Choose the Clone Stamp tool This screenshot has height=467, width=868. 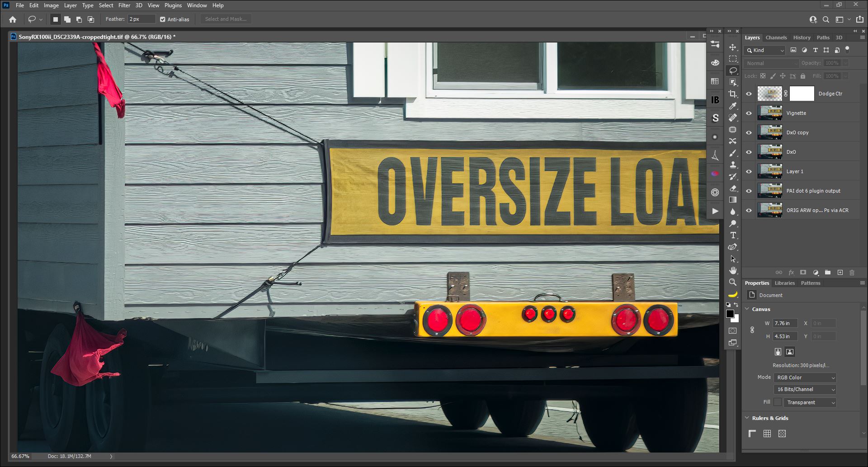pos(733,165)
